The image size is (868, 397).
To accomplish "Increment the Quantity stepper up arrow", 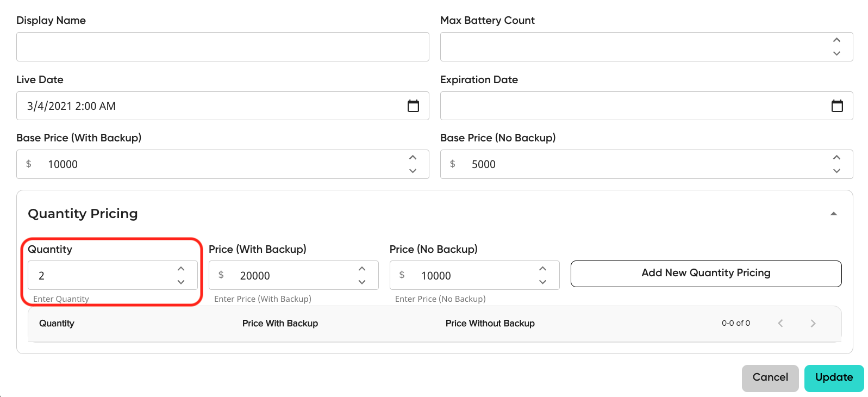I will (181, 269).
